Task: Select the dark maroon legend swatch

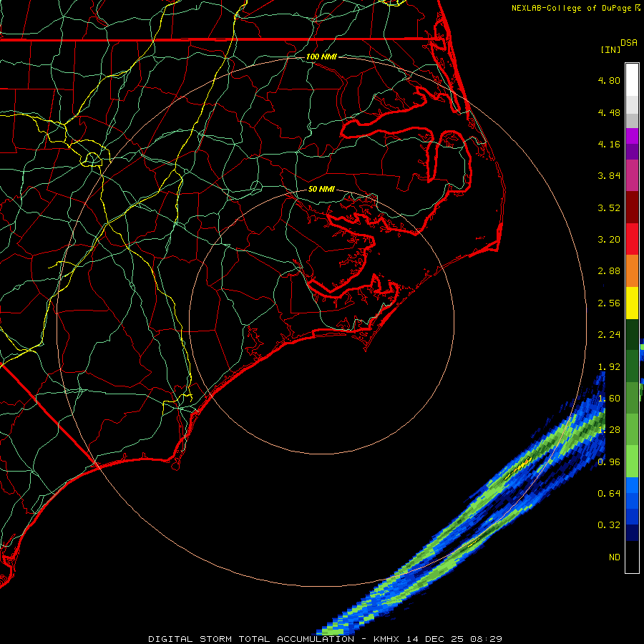Action: pyautogui.click(x=632, y=208)
